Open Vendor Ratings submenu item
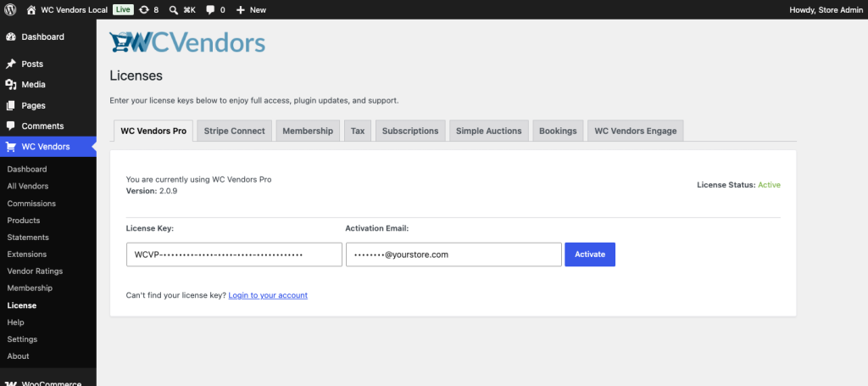 tap(35, 271)
